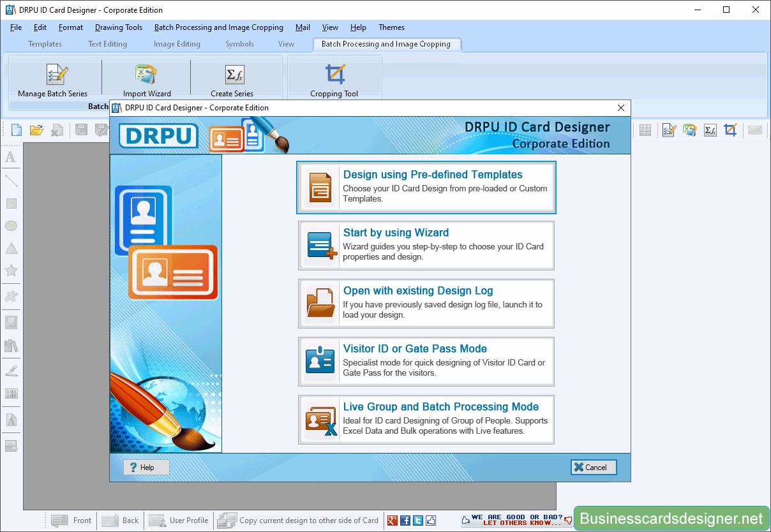This screenshot has width=771, height=532.
Task: Open the View menu in menu bar
Action: (330, 27)
